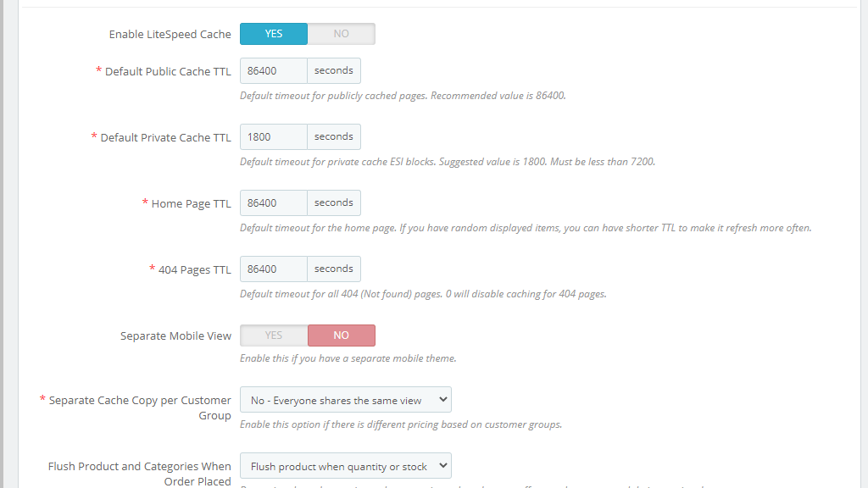Viewport: 868px width, 488px height.
Task: Focus the 404 Pages TTL field
Action: (274, 269)
